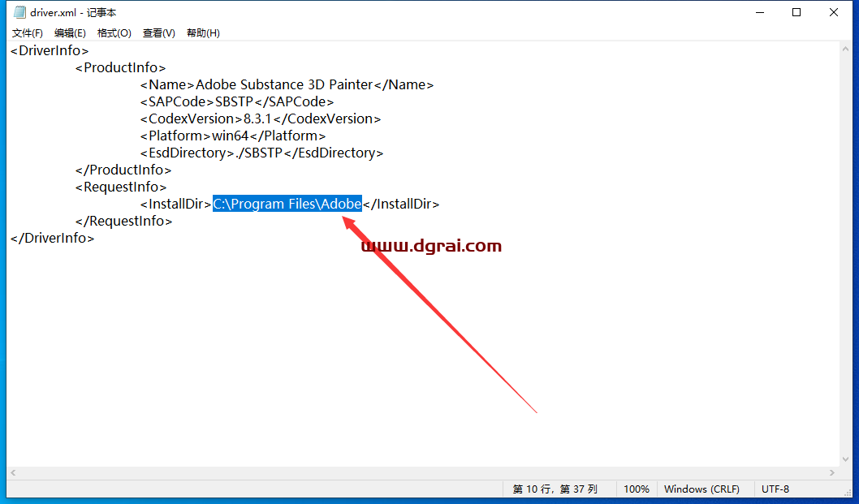Click the 第 10 行, 第 37 列 status entry

point(555,489)
